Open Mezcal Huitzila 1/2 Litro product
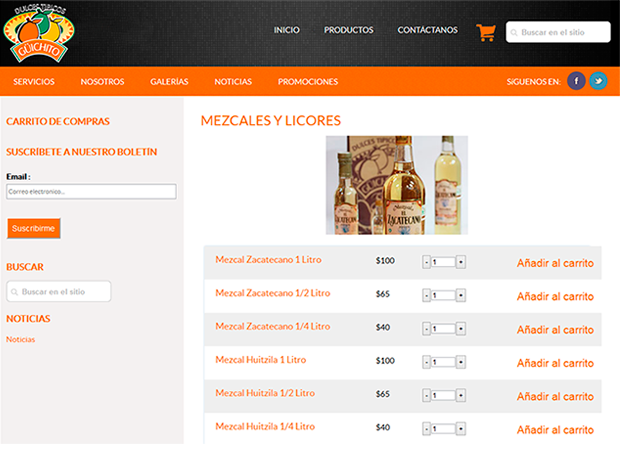Image resolution: width=620 pixels, height=465 pixels. coord(265,393)
